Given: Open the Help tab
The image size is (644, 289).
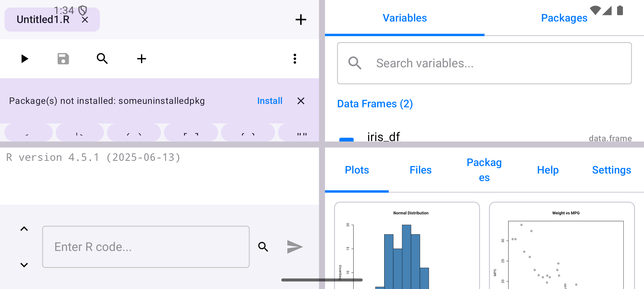Looking at the screenshot, I should click(548, 170).
